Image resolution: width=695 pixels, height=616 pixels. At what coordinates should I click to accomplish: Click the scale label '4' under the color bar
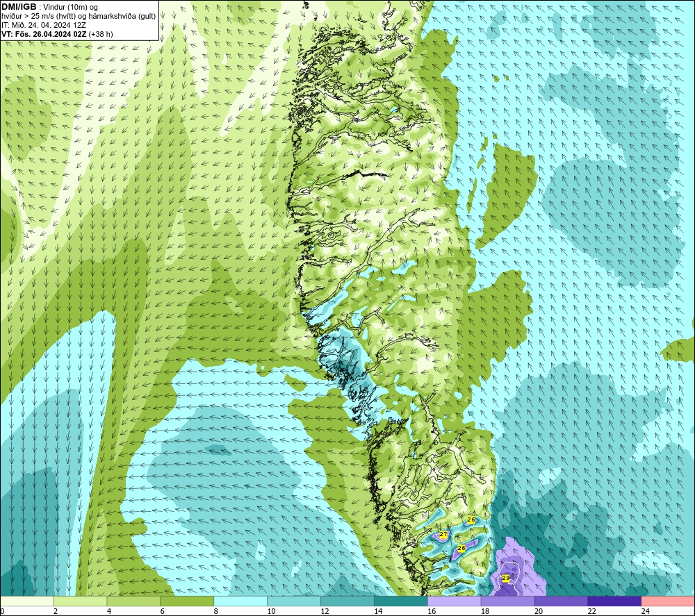[109, 611]
